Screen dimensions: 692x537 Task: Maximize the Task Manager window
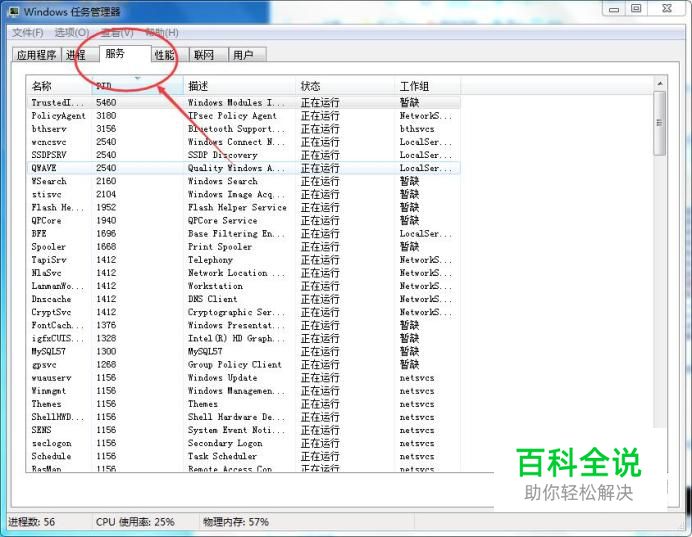[x=636, y=9]
